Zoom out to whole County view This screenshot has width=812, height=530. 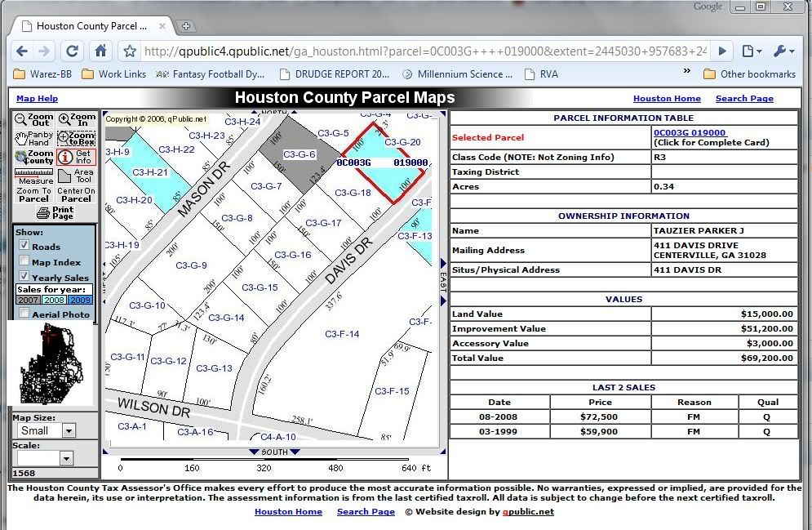tap(33, 157)
